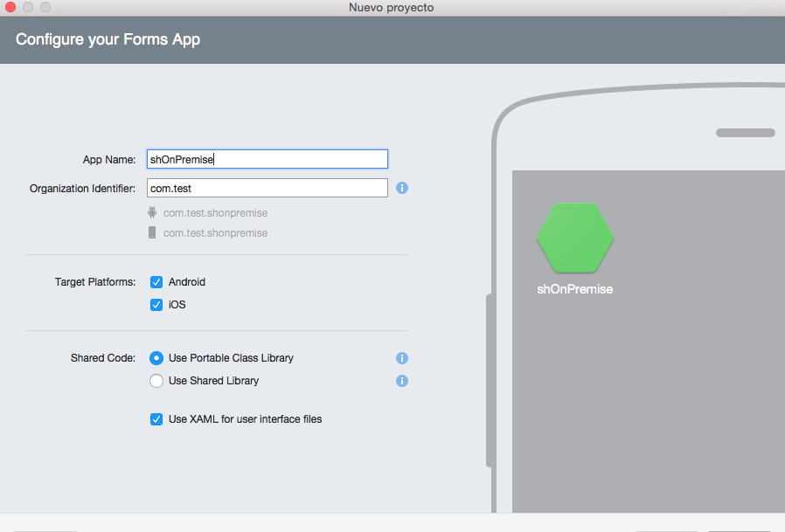Close the Nuevo proyecto window
Screen dimensions: 785x532
[x=10, y=8]
